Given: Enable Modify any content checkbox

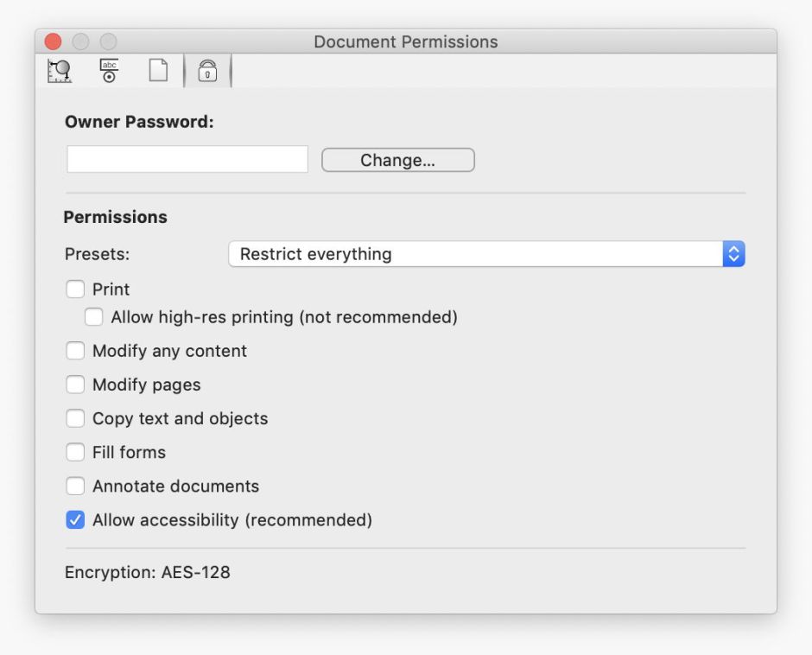Looking at the screenshot, I should click(76, 351).
